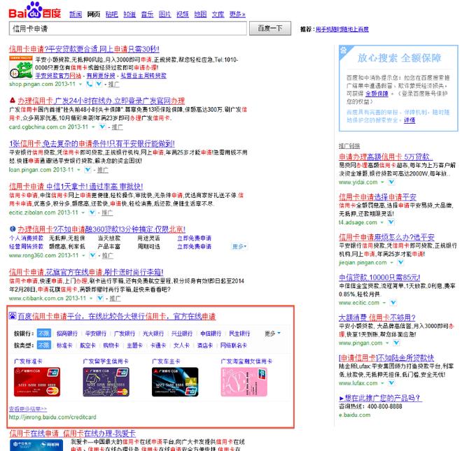The width and height of the screenshot is (476, 451).
Task: Click the 查看更多结果>> link
Action: pyautogui.click(x=28, y=409)
